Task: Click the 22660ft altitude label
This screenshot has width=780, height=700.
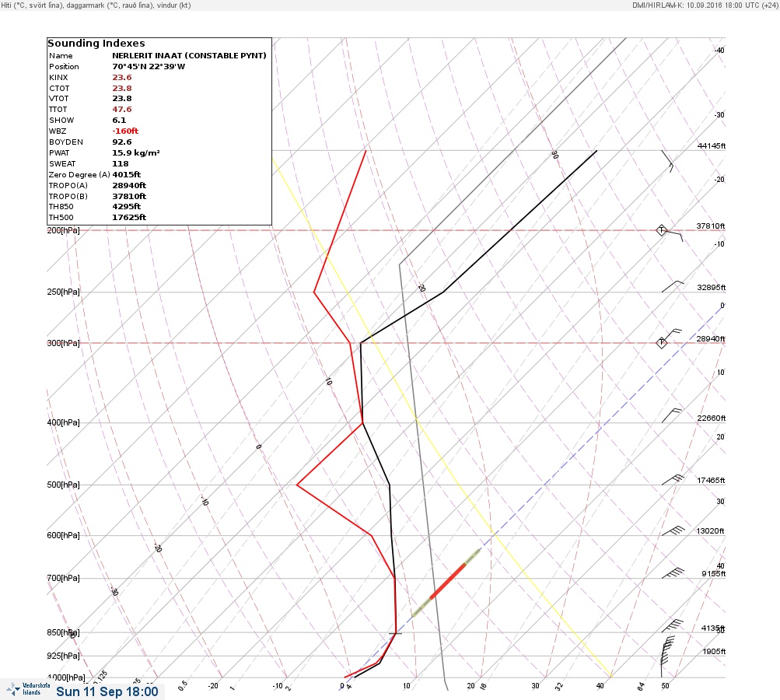Action: (x=712, y=418)
